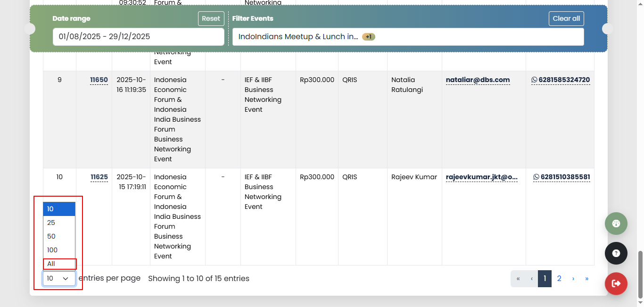The height and width of the screenshot is (307, 644).
Task: Go to the last page using double arrow
Action: 586,279
